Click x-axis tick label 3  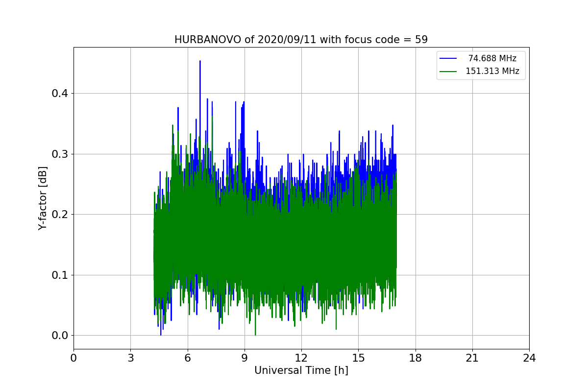130,358
